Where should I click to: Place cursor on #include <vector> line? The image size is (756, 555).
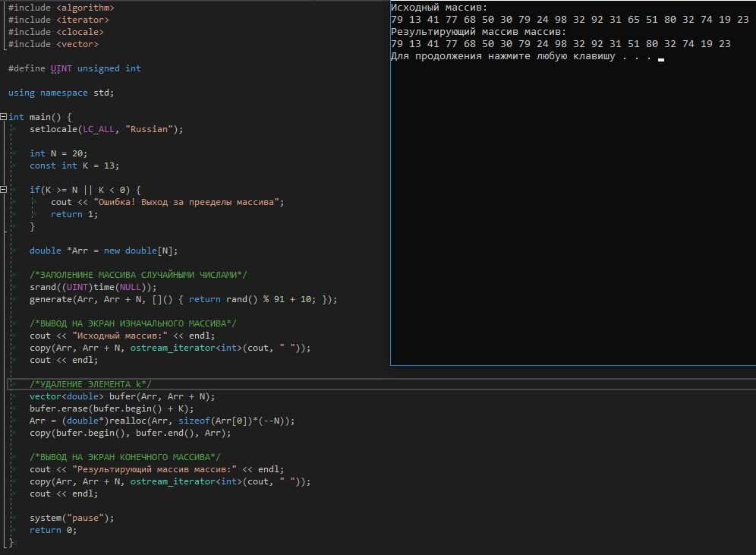click(53, 44)
